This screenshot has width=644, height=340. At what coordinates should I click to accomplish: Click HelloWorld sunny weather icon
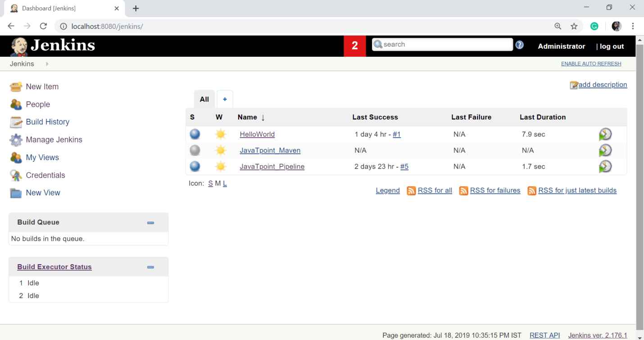tap(220, 134)
